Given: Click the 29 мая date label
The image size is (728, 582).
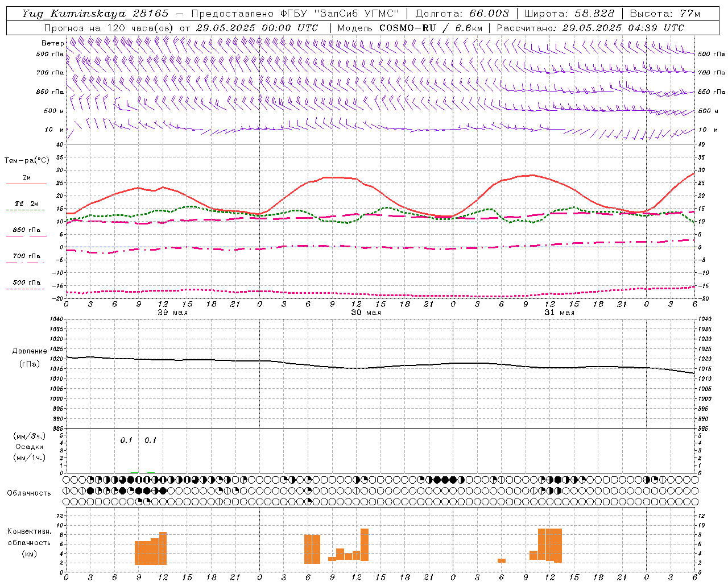Looking at the screenshot, I should point(172,313).
